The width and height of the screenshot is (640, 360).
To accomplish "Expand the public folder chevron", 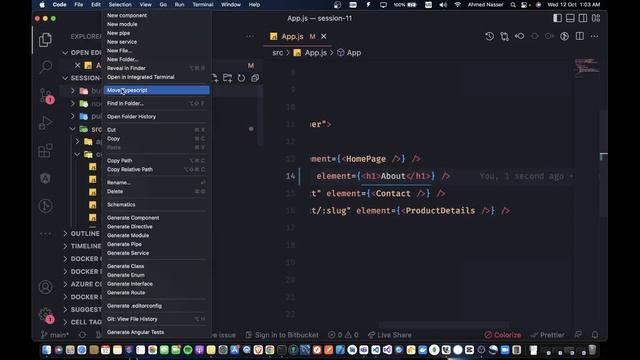I will coord(73,116).
